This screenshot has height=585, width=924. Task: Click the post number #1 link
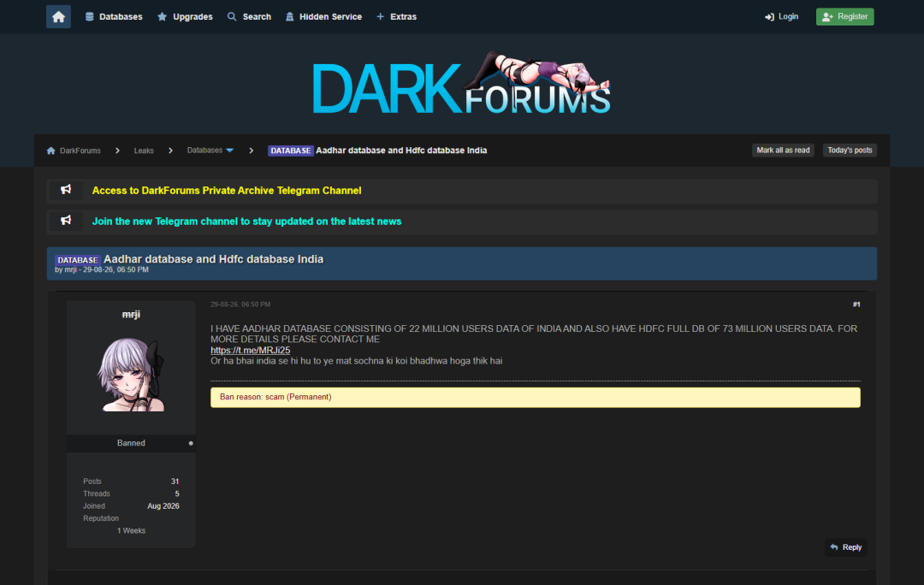tap(856, 304)
